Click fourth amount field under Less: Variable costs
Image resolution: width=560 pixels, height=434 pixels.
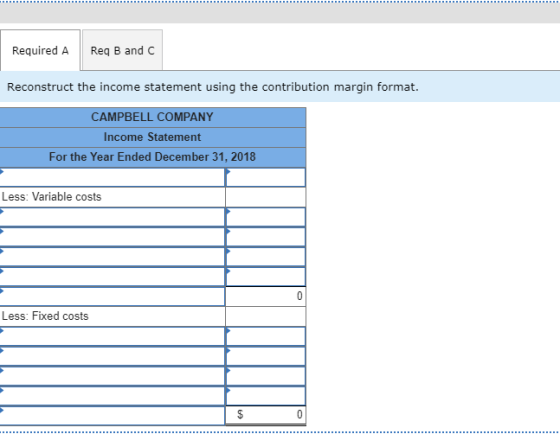tap(266, 276)
